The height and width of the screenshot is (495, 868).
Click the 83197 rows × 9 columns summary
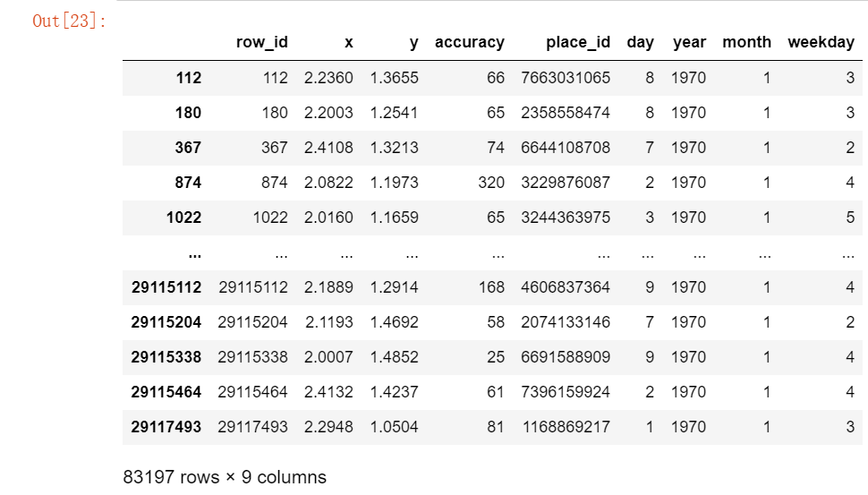[x=225, y=477]
